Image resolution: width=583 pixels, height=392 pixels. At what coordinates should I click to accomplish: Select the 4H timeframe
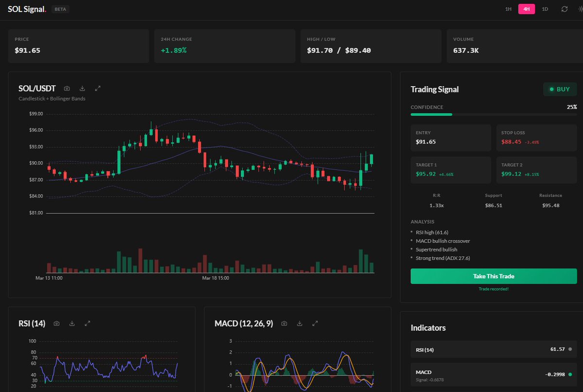(x=527, y=9)
